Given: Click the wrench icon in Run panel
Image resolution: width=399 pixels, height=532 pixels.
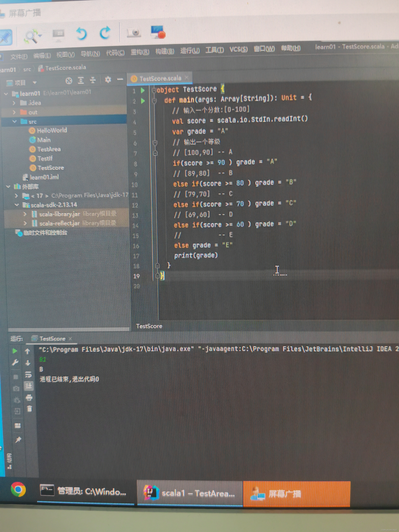Looking at the screenshot, I should pos(15,362).
